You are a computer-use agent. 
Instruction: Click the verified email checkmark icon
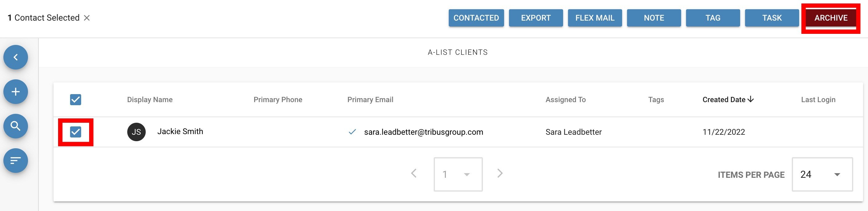tap(352, 132)
